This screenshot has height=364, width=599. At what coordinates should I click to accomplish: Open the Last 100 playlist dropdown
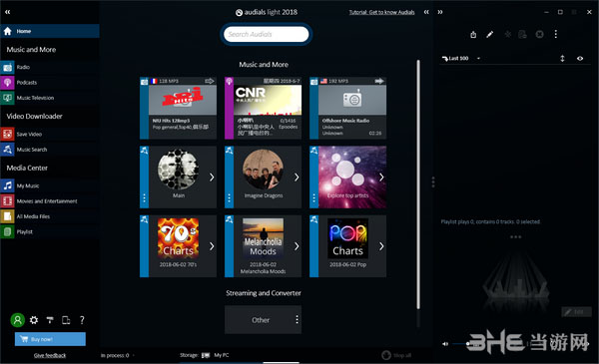[x=461, y=59]
